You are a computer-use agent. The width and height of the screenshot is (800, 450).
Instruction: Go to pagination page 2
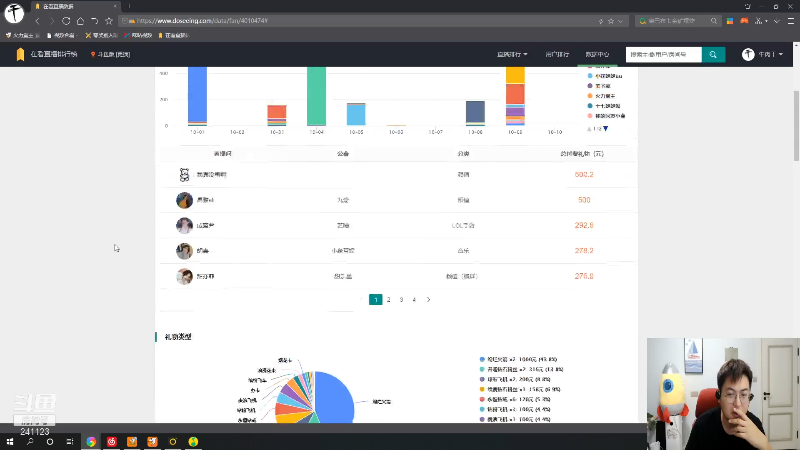pyautogui.click(x=389, y=299)
